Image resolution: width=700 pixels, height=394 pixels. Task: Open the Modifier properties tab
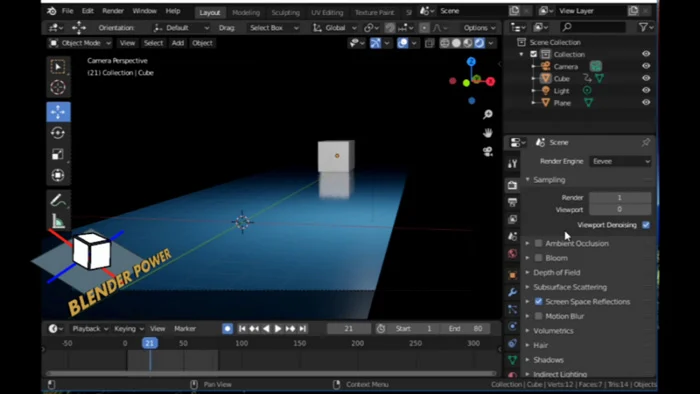coord(512,292)
